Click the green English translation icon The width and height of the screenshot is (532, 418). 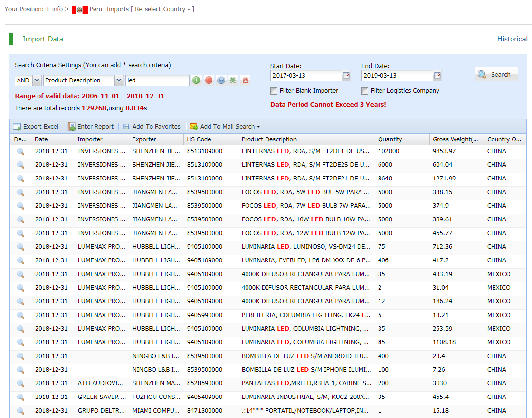[x=233, y=80]
